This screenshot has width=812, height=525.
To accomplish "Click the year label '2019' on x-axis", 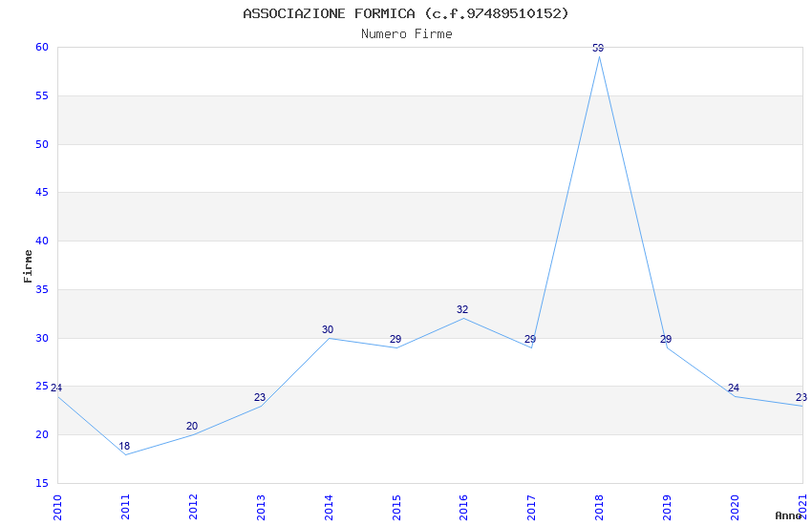I will [667, 508].
